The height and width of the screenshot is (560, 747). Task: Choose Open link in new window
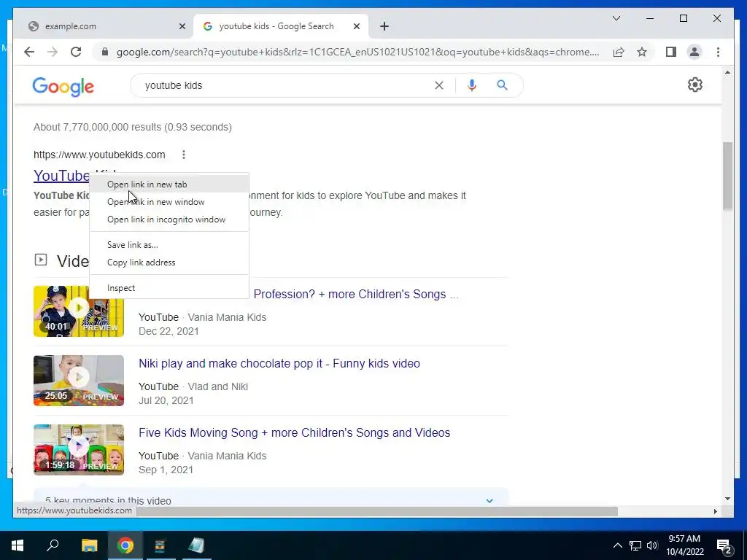click(169, 202)
